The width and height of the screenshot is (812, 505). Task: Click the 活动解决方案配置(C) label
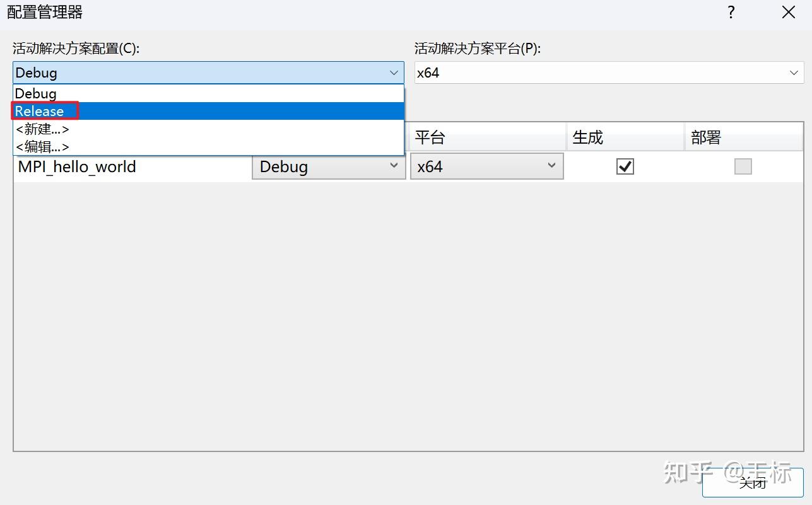coord(76,49)
